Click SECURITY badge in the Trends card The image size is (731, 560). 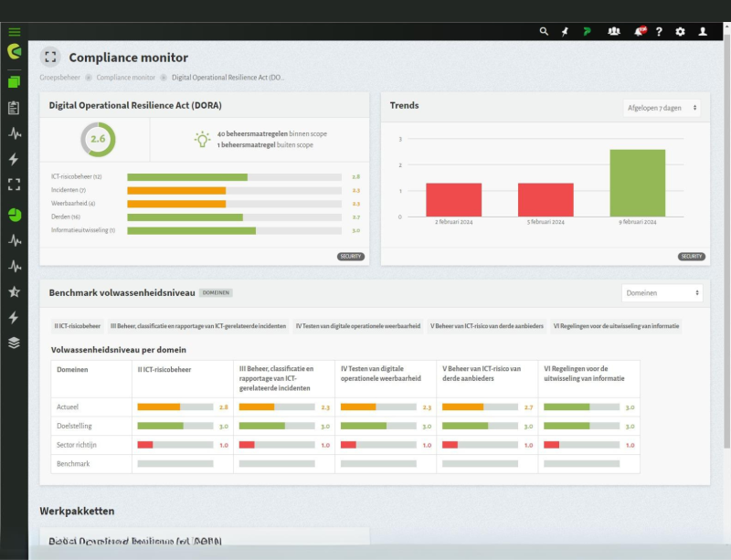point(692,257)
